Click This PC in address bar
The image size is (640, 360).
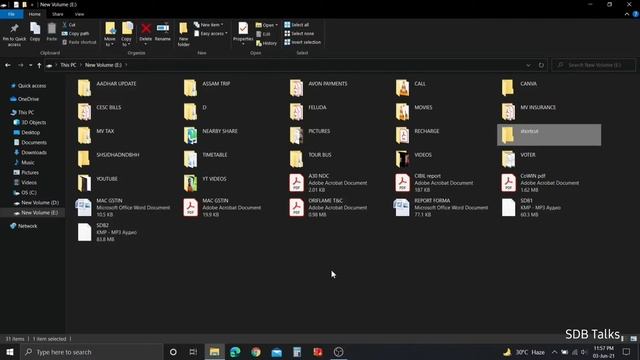(x=68, y=65)
